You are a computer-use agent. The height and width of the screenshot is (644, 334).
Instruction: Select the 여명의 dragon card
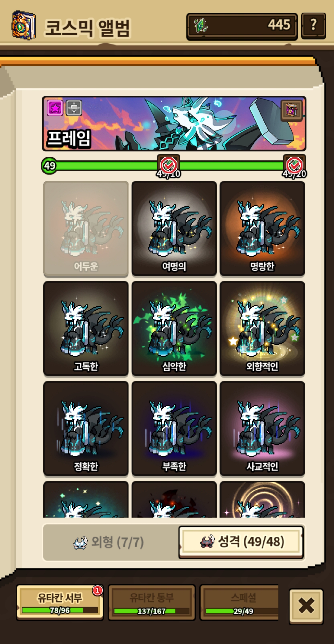pyautogui.click(x=174, y=229)
